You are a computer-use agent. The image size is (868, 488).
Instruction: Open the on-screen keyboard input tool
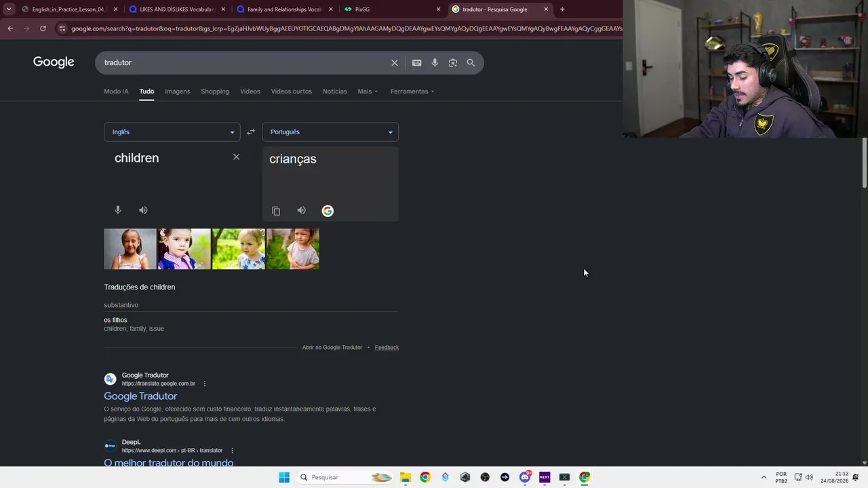[416, 62]
